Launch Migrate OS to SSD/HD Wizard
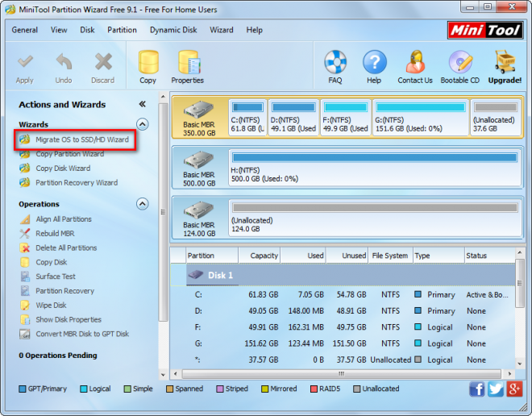Viewport: 532px width, 416px height. 81,139
